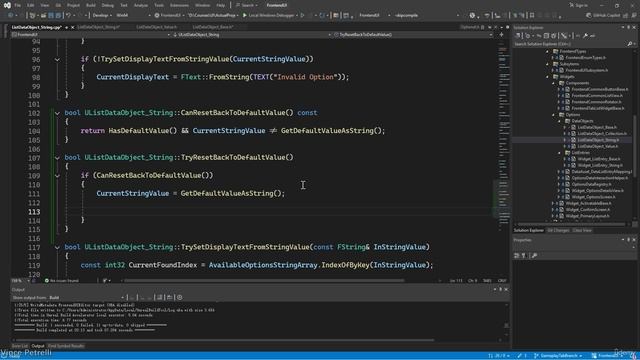Screen dimensions: 640x360
Task: Collapse the DataObjects folder
Action: [x=560, y=121]
